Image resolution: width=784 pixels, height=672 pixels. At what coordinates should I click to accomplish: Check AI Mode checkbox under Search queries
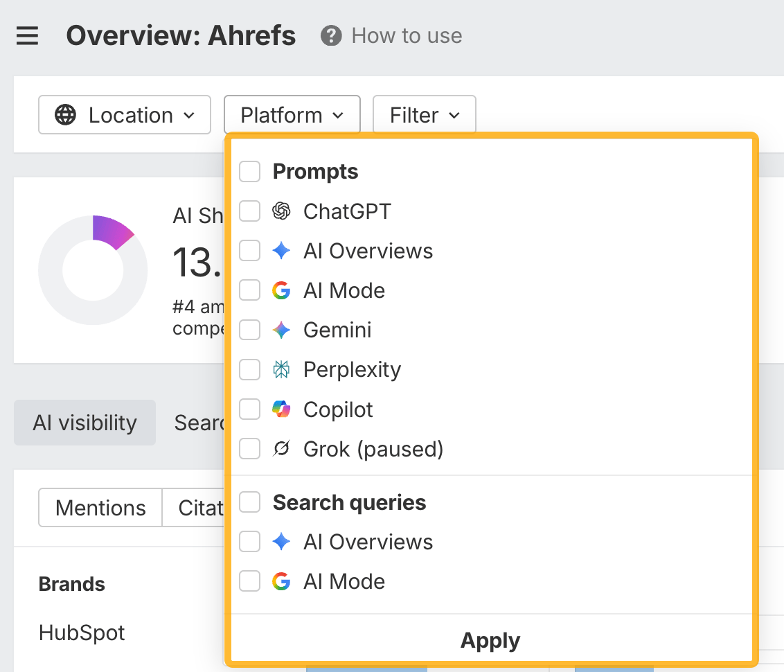pyautogui.click(x=249, y=581)
